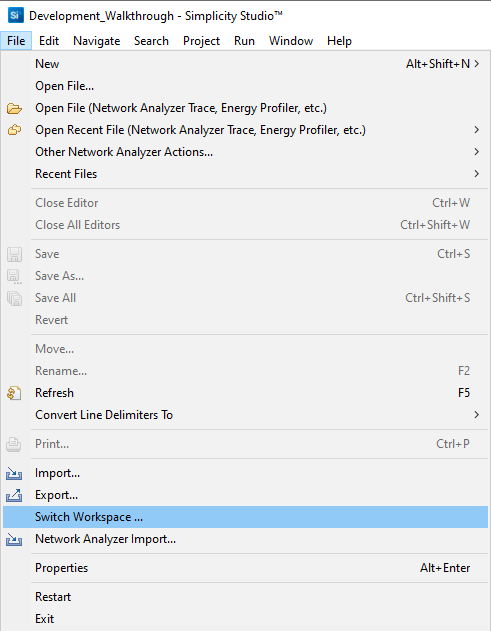Choose Refresh from the File menu
The height and width of the screenshot is (631, 491).
(x=246, y=392)
